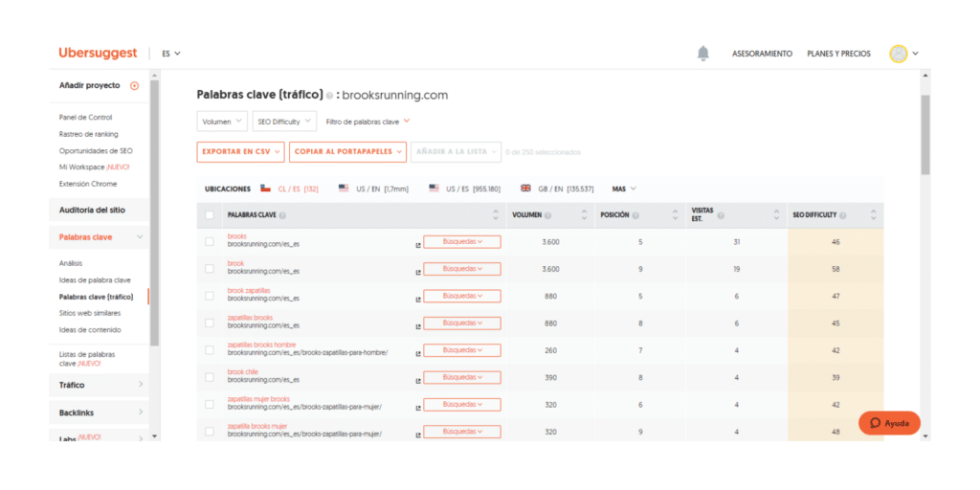Open Oportunidades de SEO in sidebar
The image size is (980, 490).
(96, 150)
